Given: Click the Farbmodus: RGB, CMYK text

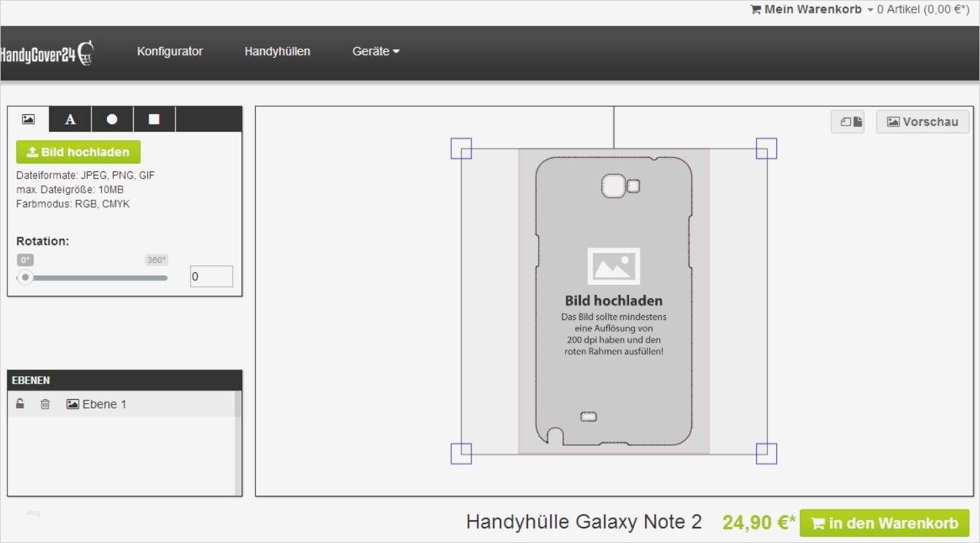Looking at the screenshot, I should coord(73,204).
